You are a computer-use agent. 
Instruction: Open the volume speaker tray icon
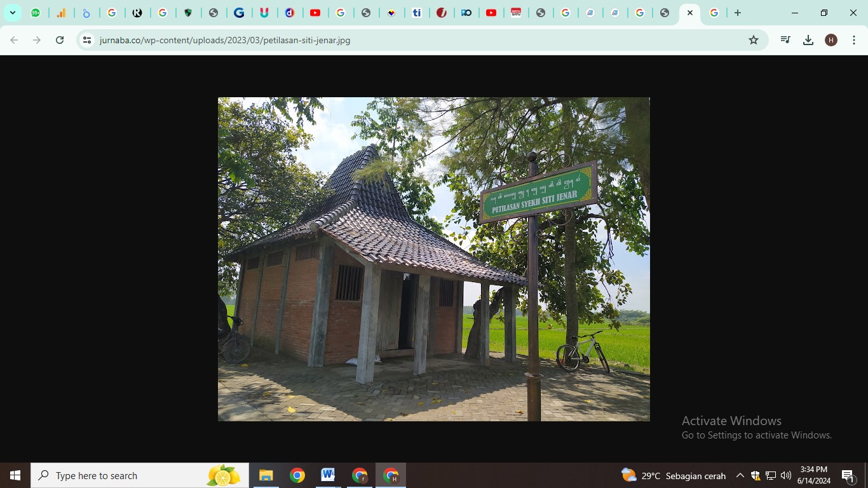point(786,475)
